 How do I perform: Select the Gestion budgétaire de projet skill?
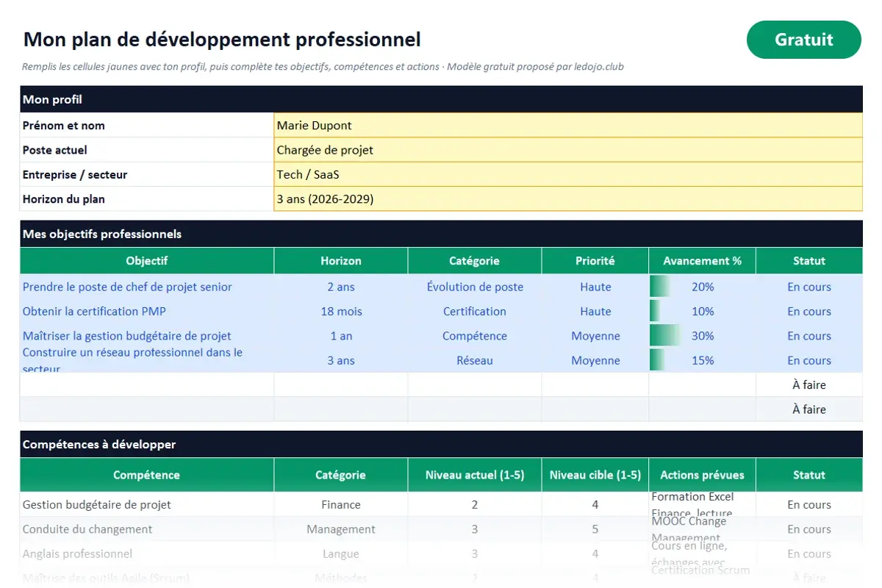[x=147, y=505]
